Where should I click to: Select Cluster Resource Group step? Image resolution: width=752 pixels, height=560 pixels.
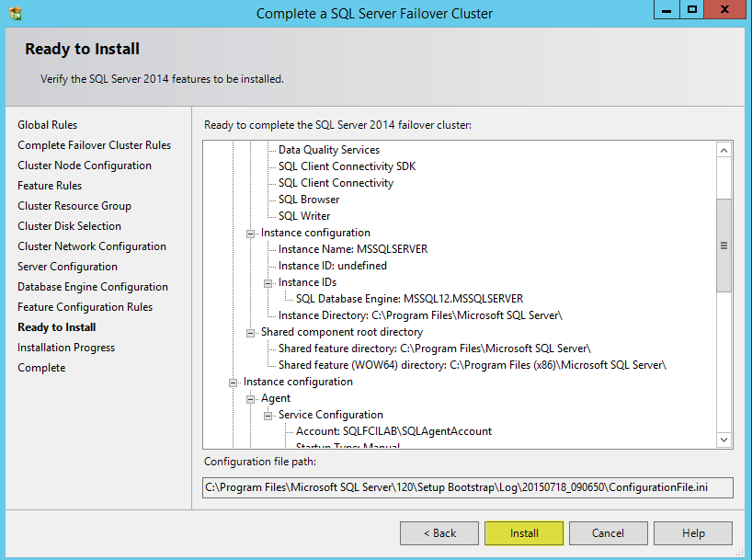pyautogui.click(x=74, y=205)
